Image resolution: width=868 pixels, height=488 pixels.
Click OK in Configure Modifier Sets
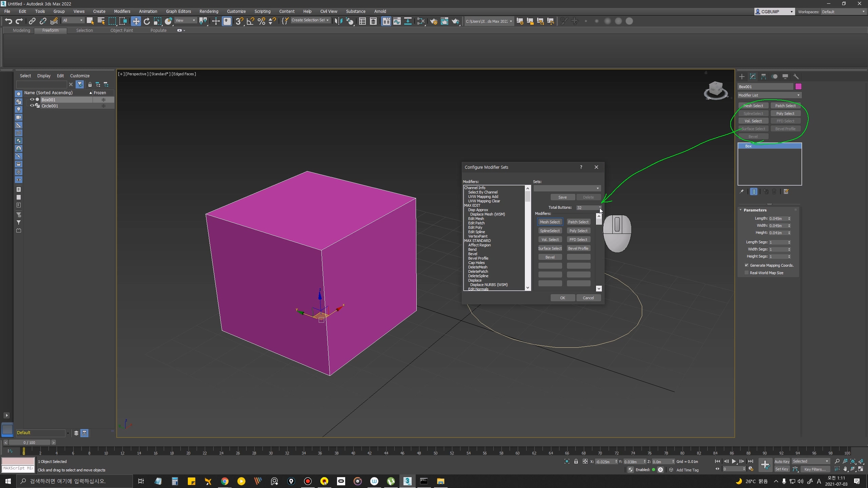(562, 298)
